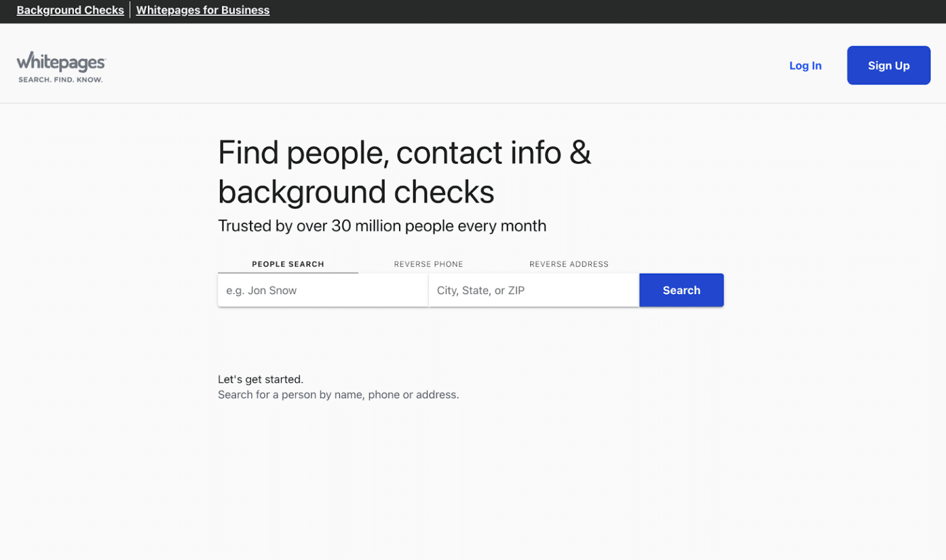Choose Reverse Phone lookup mode

point(428,264)
